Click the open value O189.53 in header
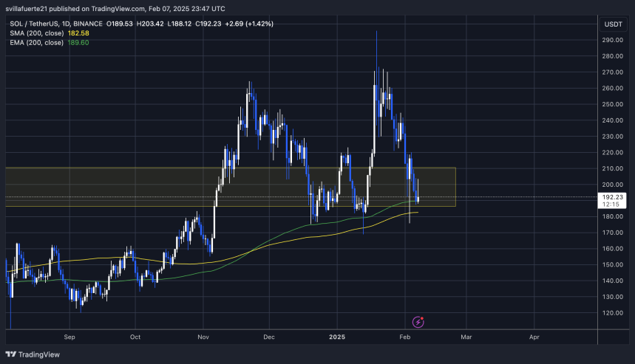The width and height of the screenshot is (635, 364). (x=120, y=24)
